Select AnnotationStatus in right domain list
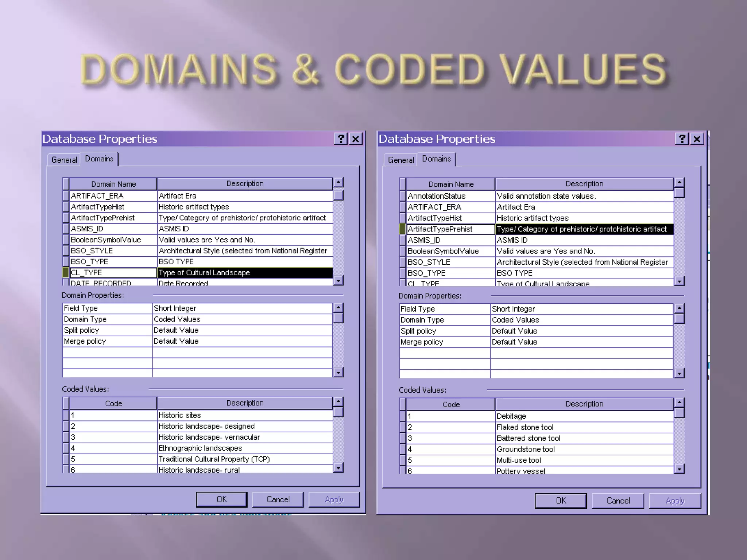The width and height of the screenshot is (747, 560). (450, 196)
